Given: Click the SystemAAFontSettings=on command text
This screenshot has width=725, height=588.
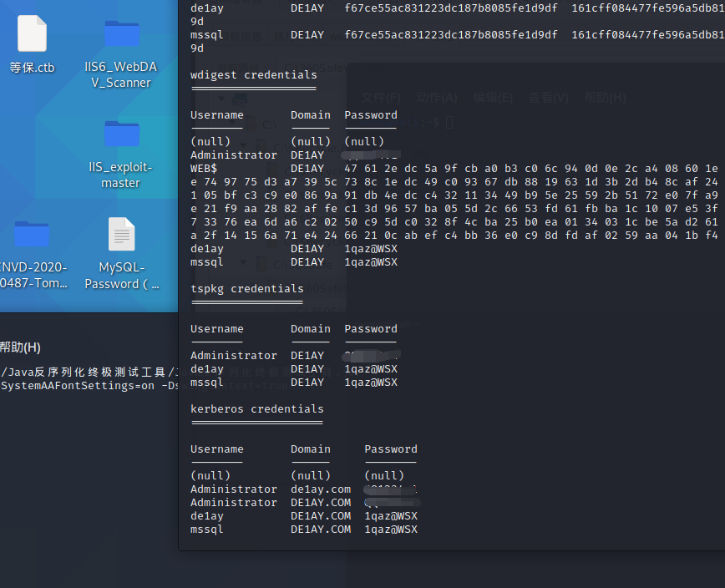Looking at the screenshot, I should (78, 386).
